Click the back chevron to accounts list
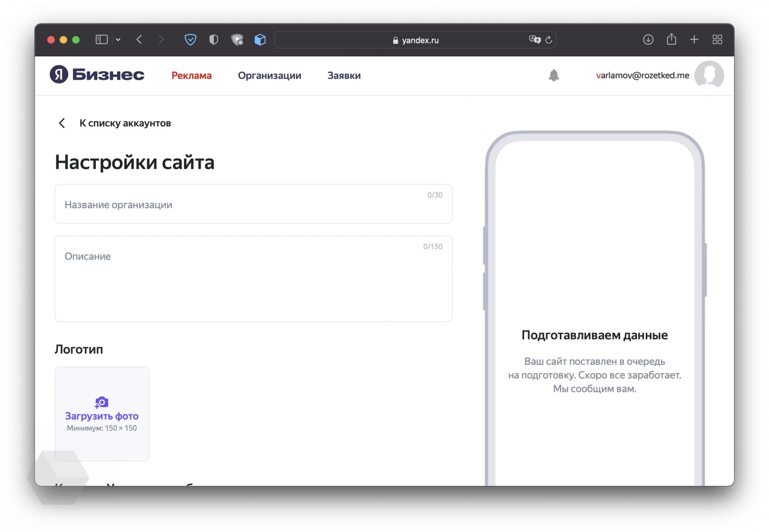 click(x=62, y=123)
